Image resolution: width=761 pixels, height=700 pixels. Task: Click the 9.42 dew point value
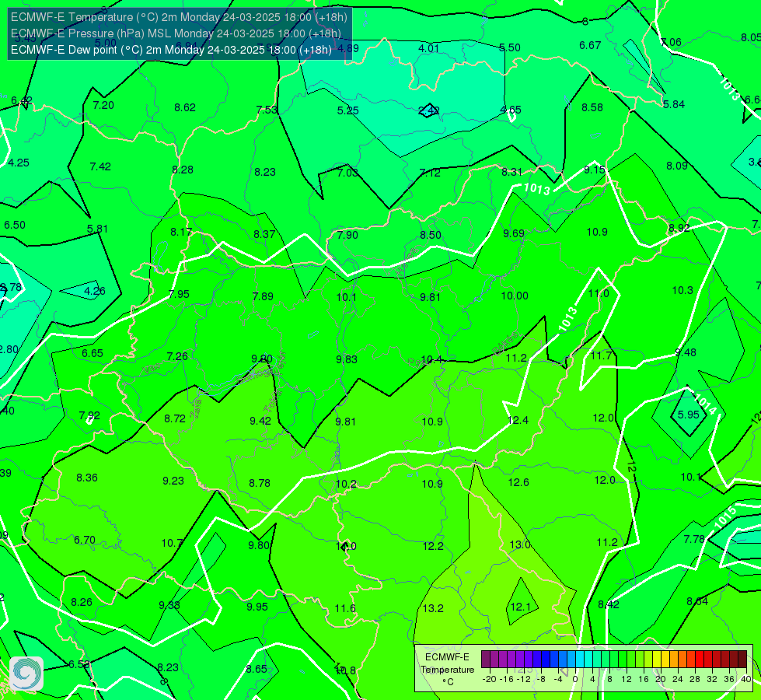pyautogui.click(x=260, y=421)
